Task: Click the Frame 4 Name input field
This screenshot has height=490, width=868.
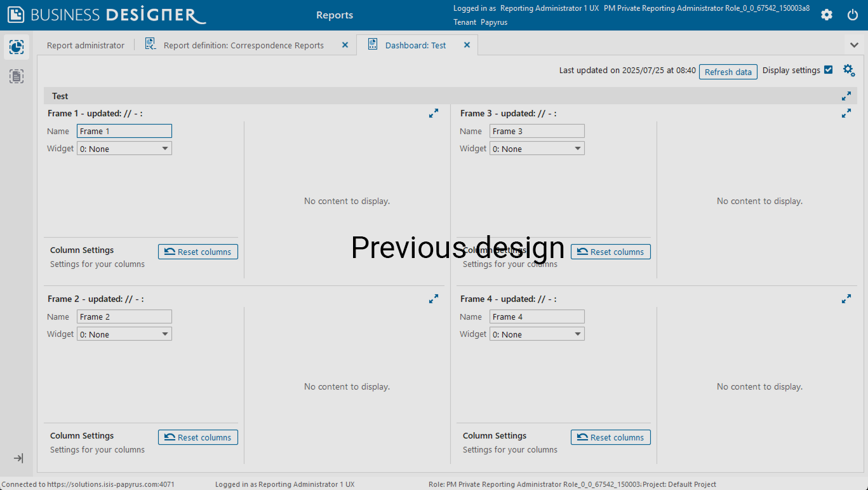Action: [537, 316]
